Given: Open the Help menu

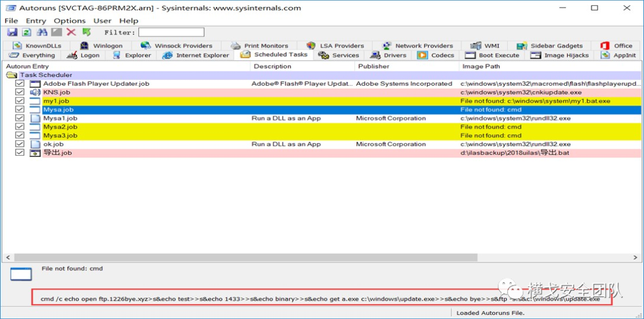Looking at the screenshot, I should point(129,20).
